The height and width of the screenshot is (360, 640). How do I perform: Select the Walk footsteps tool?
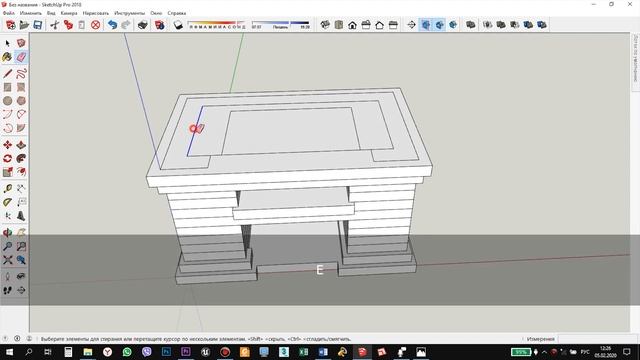pyautogui.click(x=7, y=290)
